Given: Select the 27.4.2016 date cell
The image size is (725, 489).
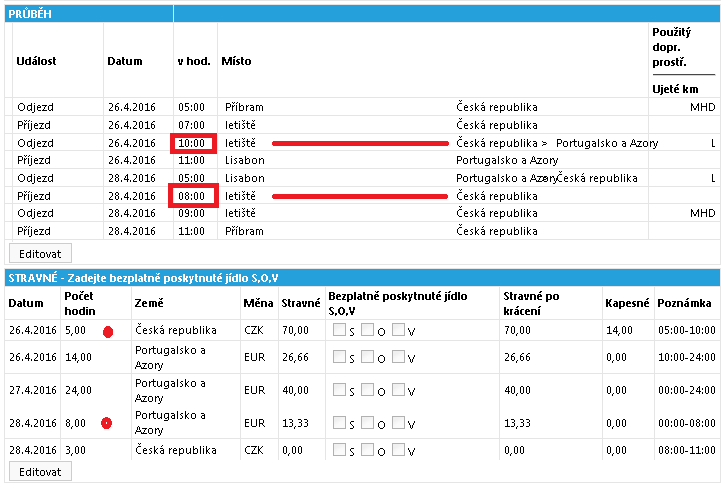Looking at the screenshot, I should pos(32,390).
